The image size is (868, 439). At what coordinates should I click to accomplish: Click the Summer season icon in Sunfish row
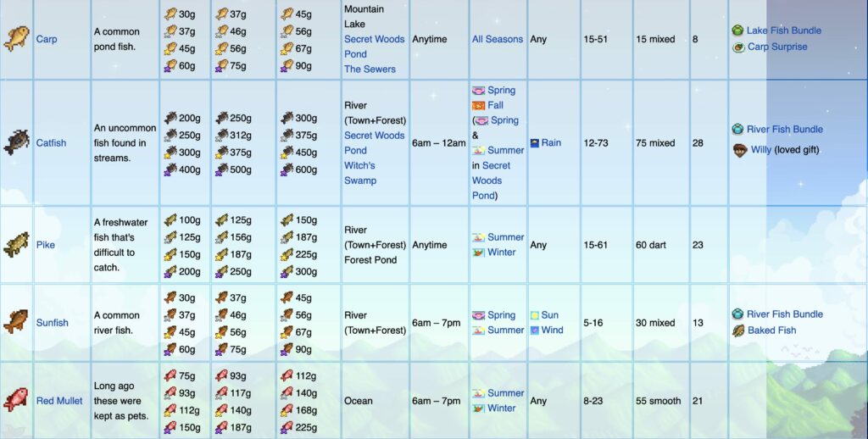click(x=478, y=330)
